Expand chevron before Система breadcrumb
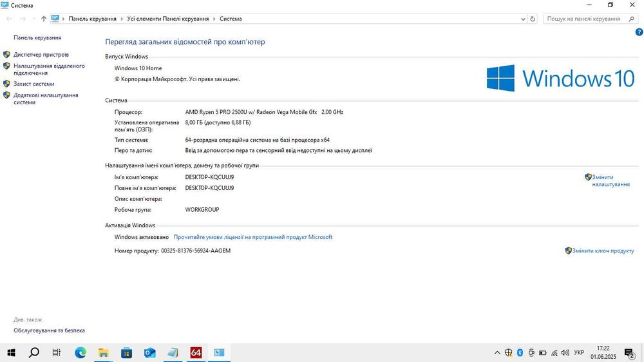 [x=214, y=19]
